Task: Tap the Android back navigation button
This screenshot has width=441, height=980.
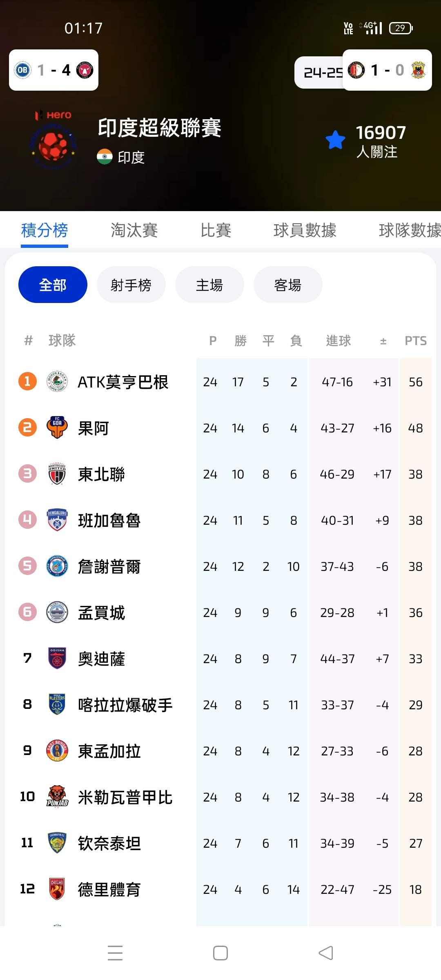Action: coord(326,953)
